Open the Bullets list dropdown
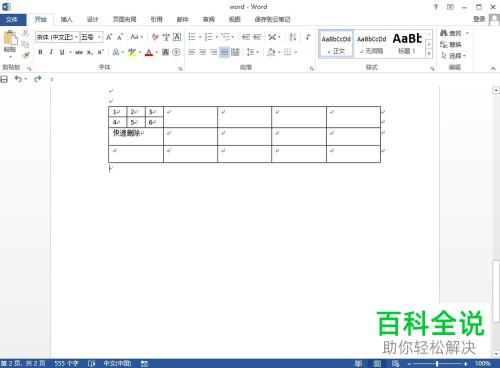Viewport: 500px width, 368px height. (x=200, y=37)
